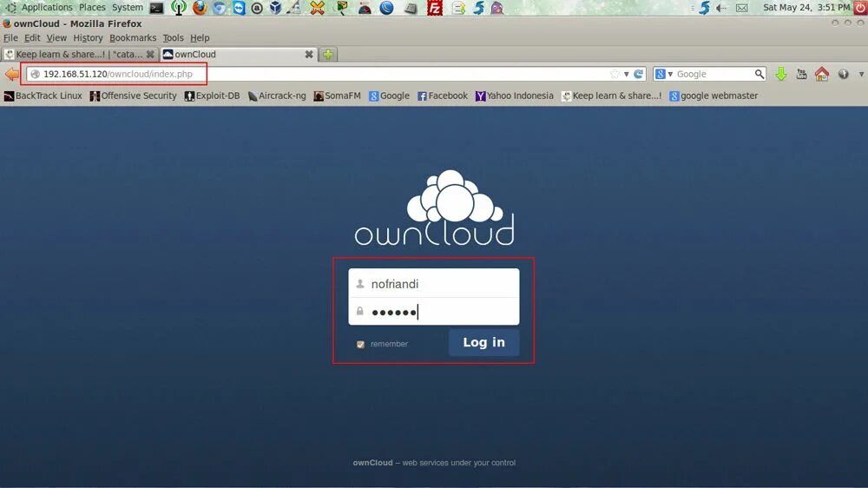Open the google webmaster bookmark

point(713,96)
